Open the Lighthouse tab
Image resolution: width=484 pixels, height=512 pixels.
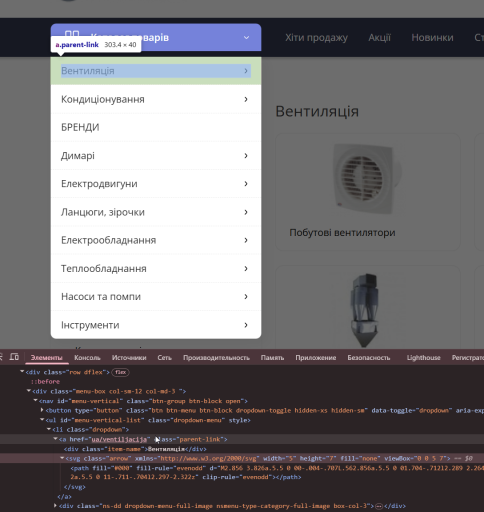coord(423,358)
